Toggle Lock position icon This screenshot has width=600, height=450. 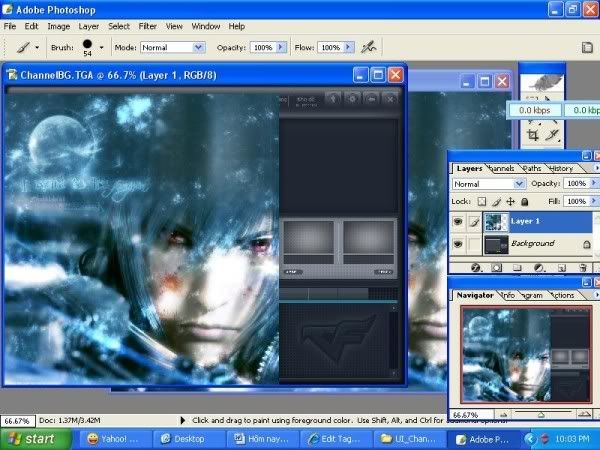click(510, 202)
